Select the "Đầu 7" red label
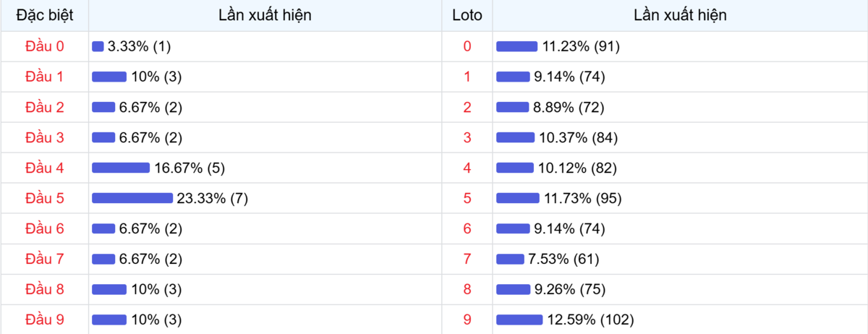 pos(45,259)
